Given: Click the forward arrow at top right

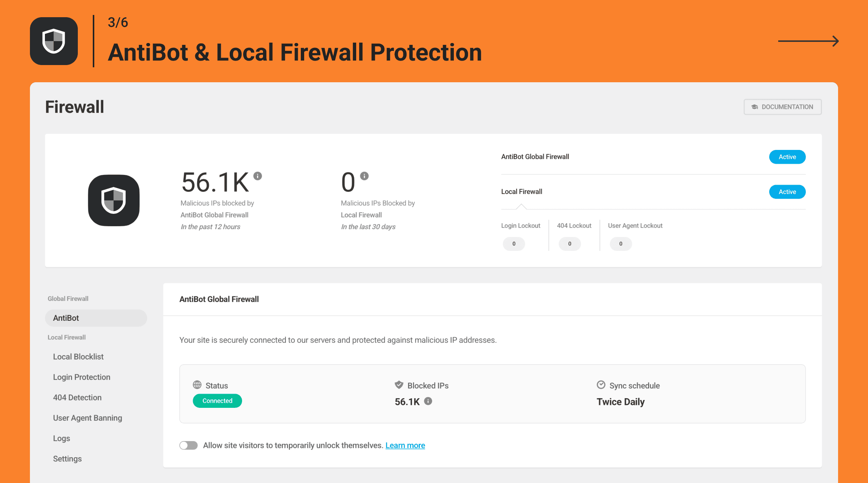Looking at the screenshot, I should click(x=808, y=41).
